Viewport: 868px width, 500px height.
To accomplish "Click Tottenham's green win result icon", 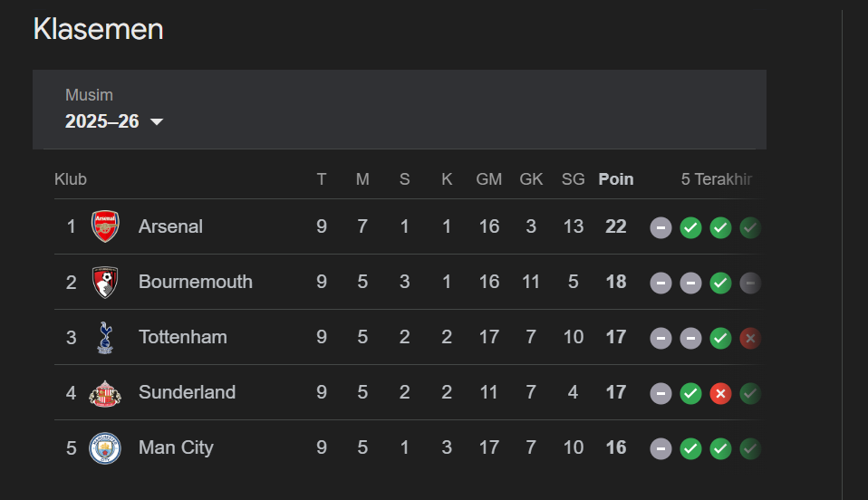I will (x=720, y=338).
